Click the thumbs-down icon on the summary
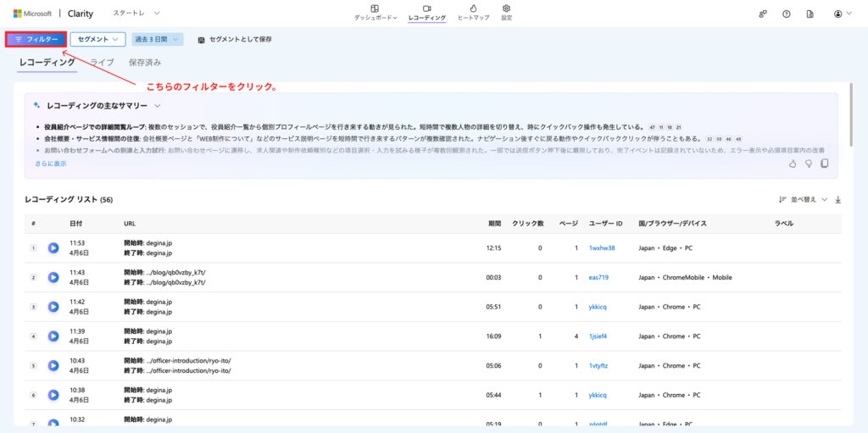 [x=809, y=164]
